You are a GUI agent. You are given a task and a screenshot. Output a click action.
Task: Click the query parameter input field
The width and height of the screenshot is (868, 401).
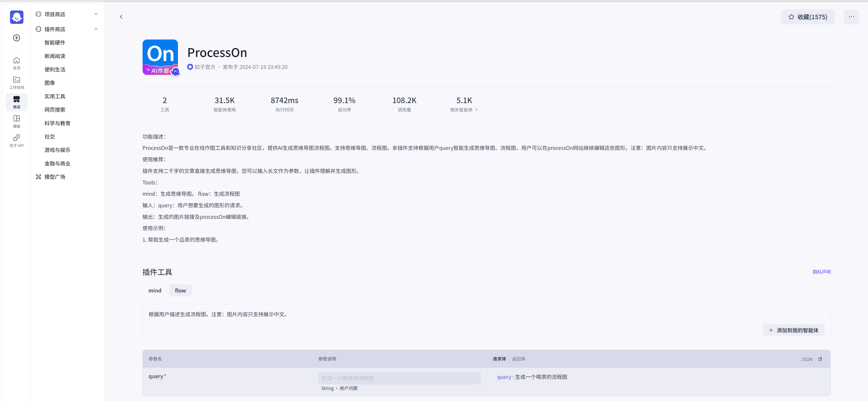tap(399, 378)
